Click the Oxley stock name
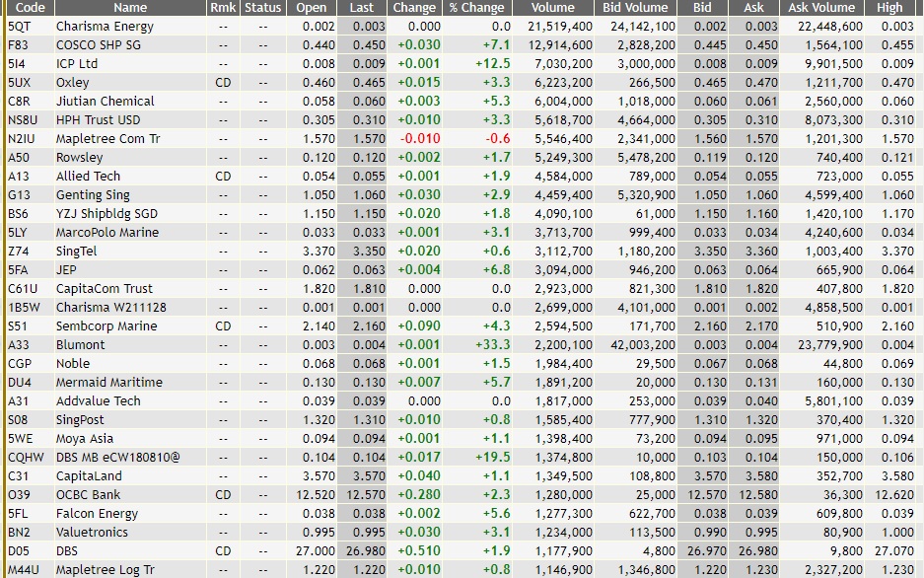The width and height of the screenshot is (924, 578). click(x=73, y=83)
